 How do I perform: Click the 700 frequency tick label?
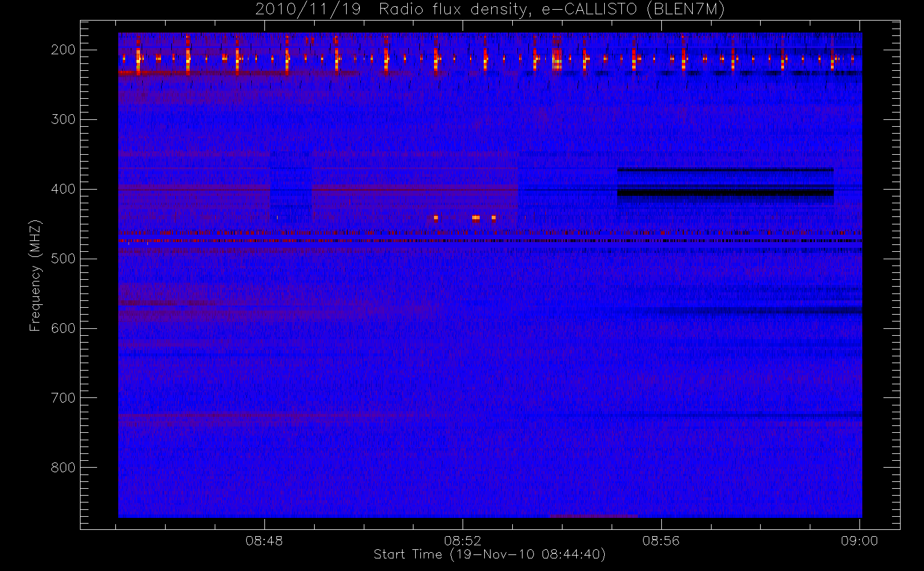point(63,398)
